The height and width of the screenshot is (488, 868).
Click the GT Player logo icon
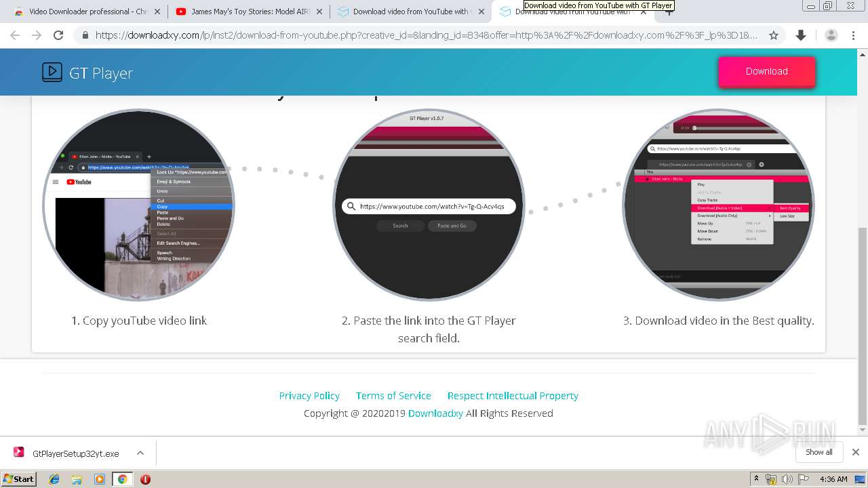coord(52,72)
